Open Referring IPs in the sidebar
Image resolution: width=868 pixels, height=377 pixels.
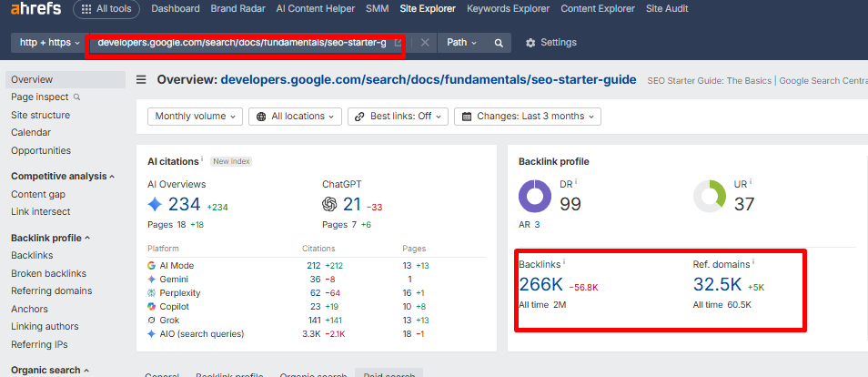(39, 344)
